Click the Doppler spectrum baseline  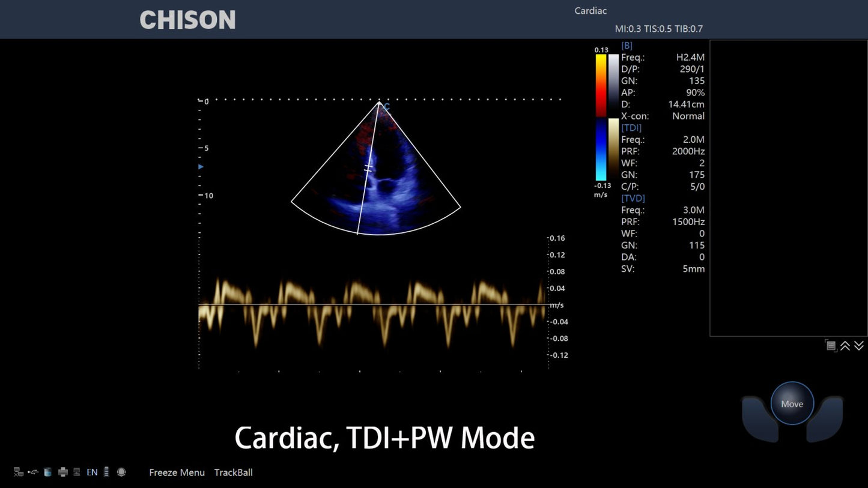(x=373, y=305)
